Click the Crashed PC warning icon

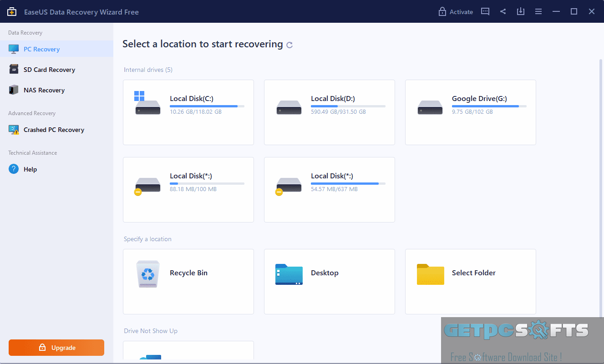click(14, 130)
